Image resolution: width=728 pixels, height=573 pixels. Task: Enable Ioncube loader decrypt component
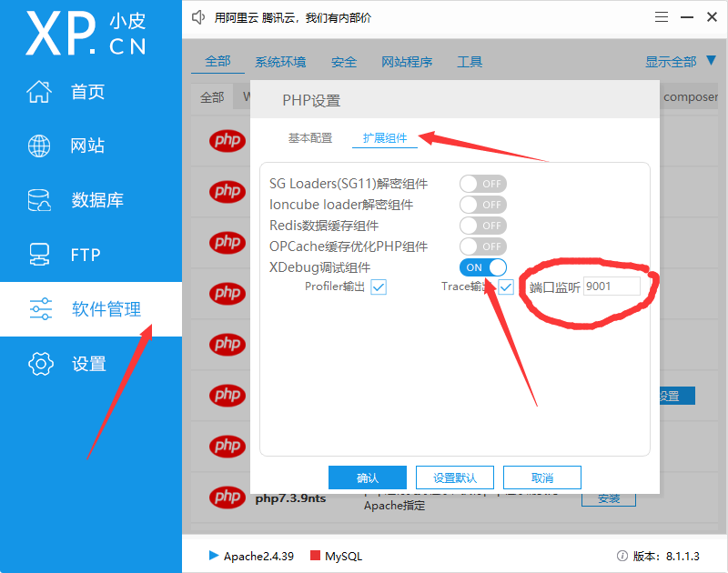pyautogui.click(x=483, y=205)
